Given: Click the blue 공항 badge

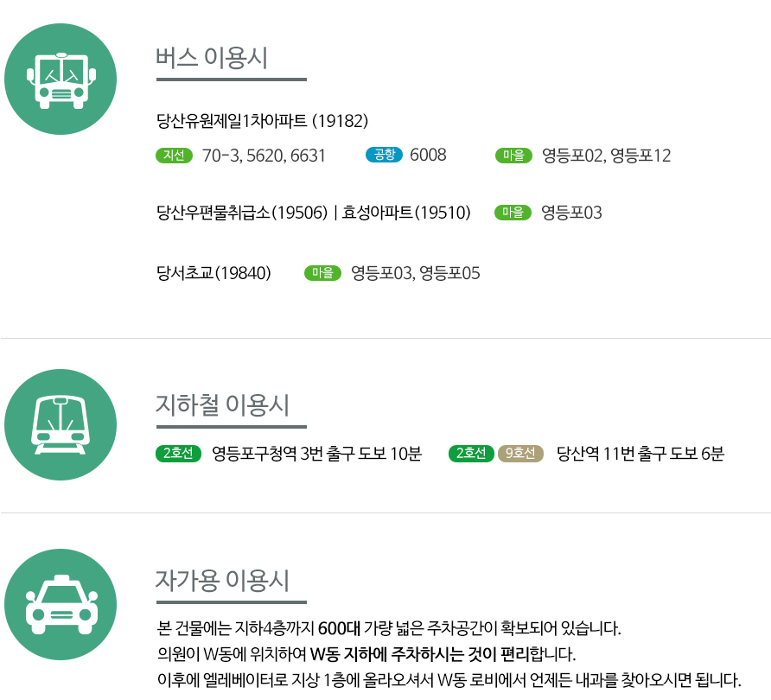Looking at the screenshot, I should click(384, 156).
